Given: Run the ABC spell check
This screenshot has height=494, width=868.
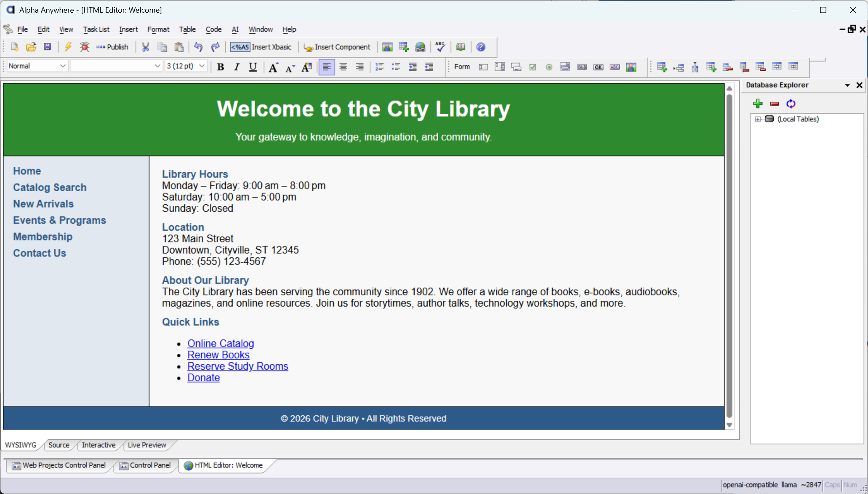Looking at the screenshot, I should pyautogui.click(x=440, y=47).
